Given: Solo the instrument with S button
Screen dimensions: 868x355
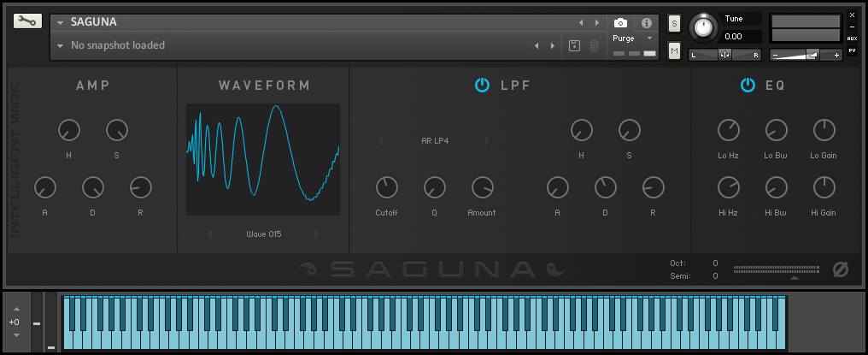Looking at the screenshot, I should click(674, 23).
